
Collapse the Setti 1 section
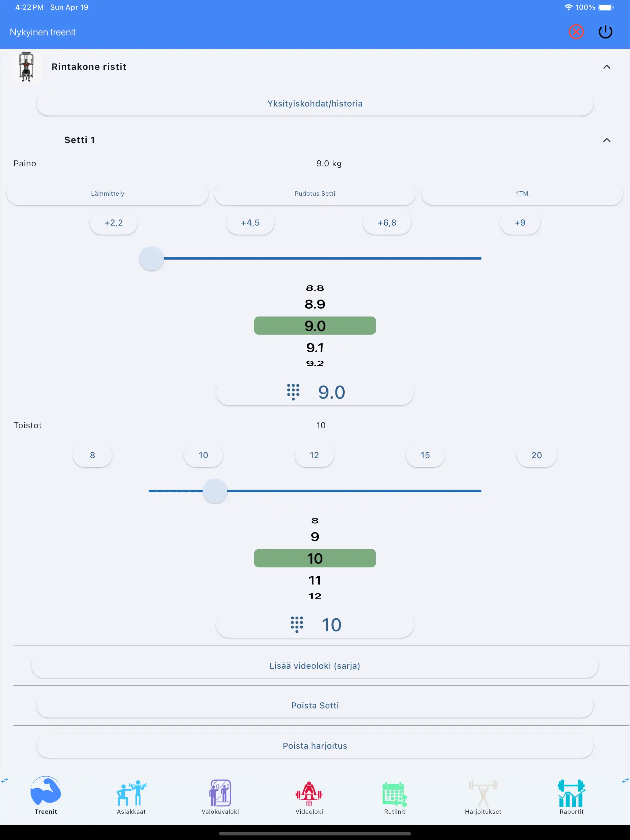point(606,140)
